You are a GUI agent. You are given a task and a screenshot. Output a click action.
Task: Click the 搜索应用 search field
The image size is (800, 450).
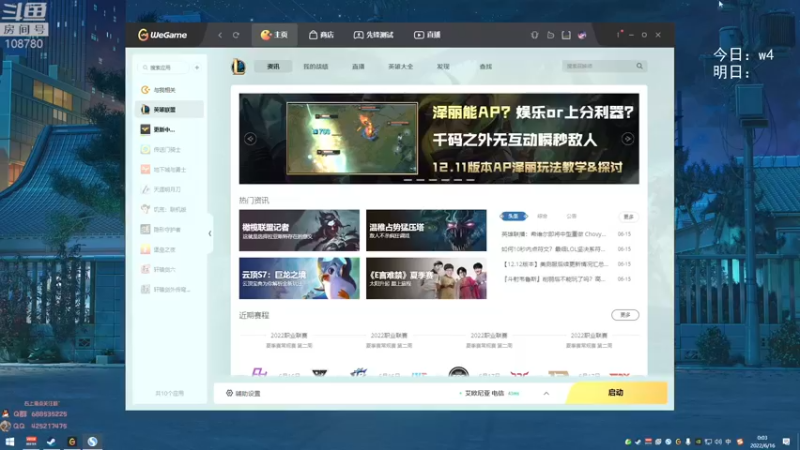pyautogui.click(x=163, y=67)
